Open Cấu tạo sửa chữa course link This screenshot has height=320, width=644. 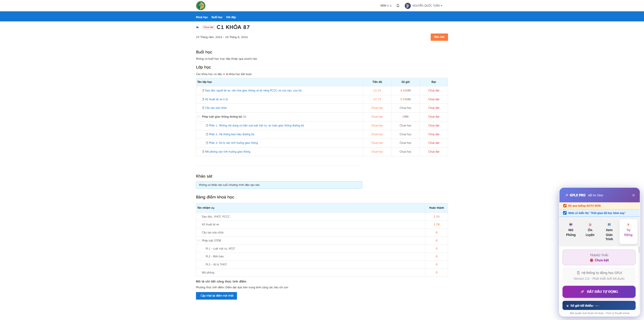(216, 108)
